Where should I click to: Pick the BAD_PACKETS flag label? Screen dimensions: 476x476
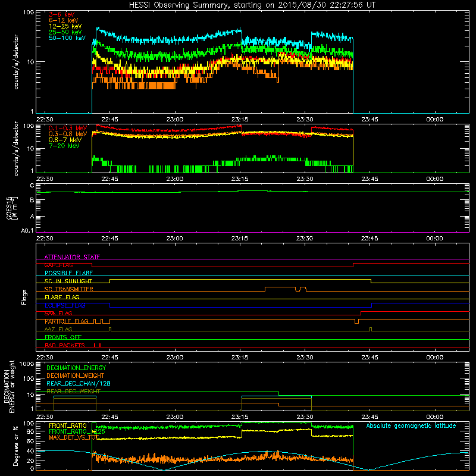click(65, 346)
